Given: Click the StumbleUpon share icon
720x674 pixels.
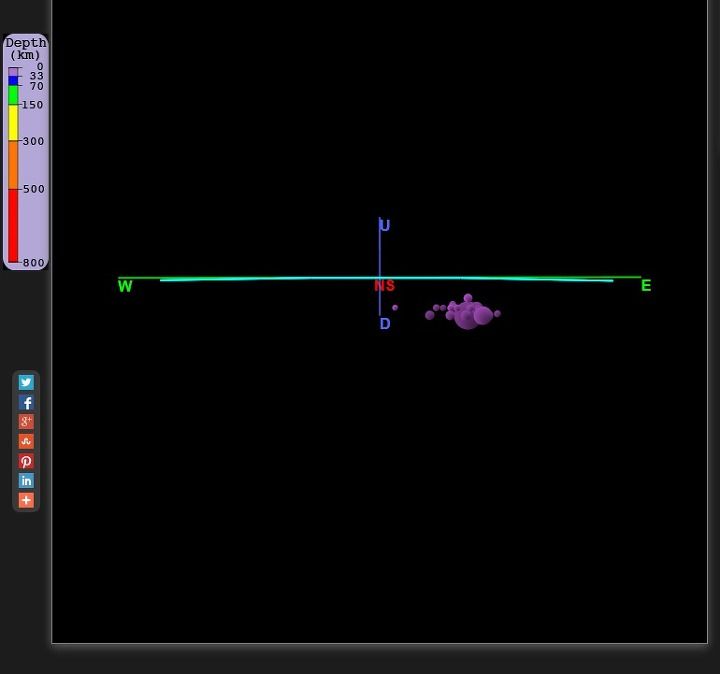Looking at the screenshot, I should click(26, 441).
